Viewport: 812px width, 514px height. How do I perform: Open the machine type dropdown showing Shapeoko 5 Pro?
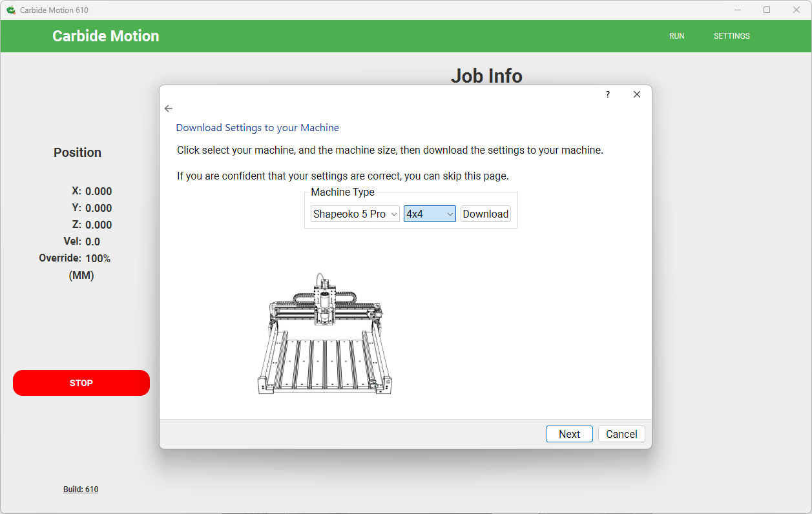coord(355,214)
